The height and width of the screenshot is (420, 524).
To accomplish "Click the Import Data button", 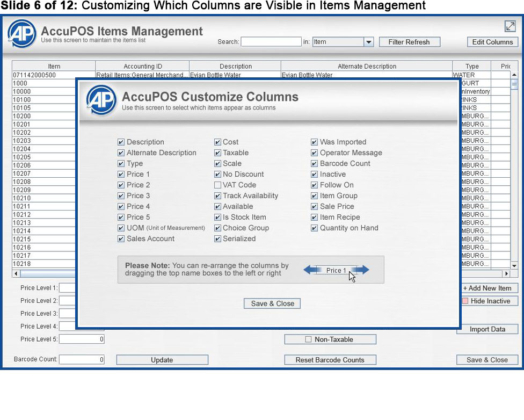I will (487, 329).
